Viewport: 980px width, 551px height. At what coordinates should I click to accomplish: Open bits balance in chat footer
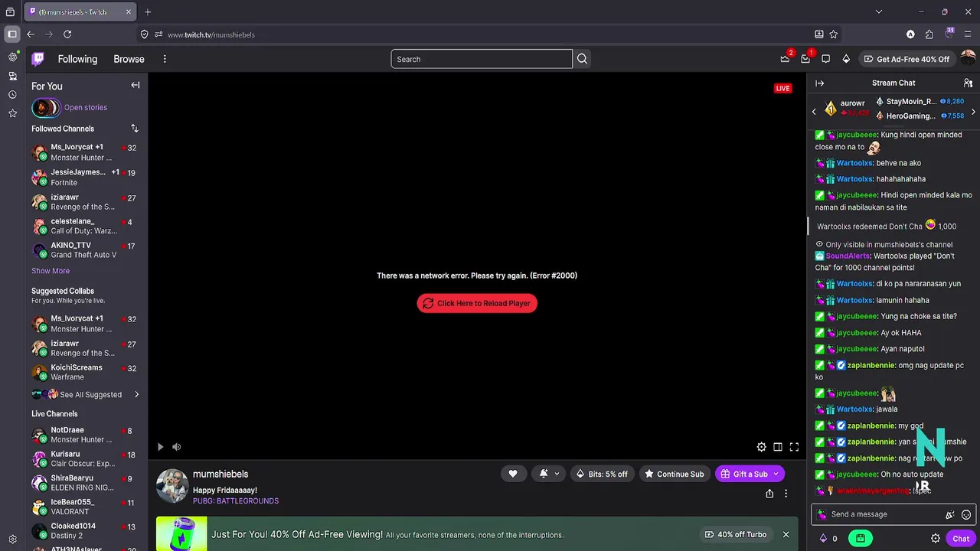(828, 539)
